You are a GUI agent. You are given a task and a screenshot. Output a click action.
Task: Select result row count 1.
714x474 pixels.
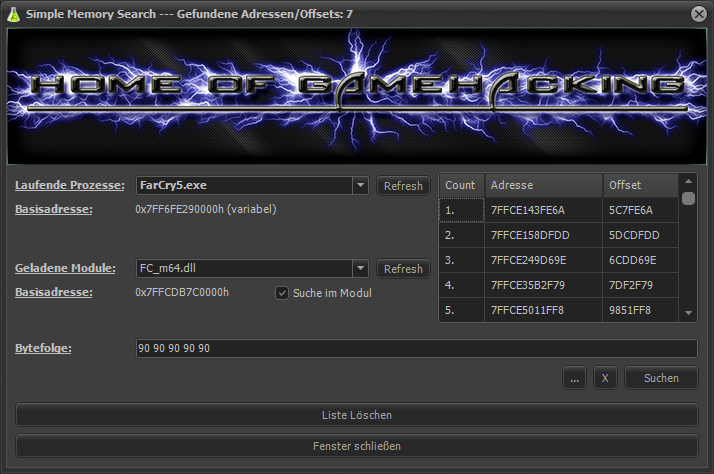[x=462, y=210]
